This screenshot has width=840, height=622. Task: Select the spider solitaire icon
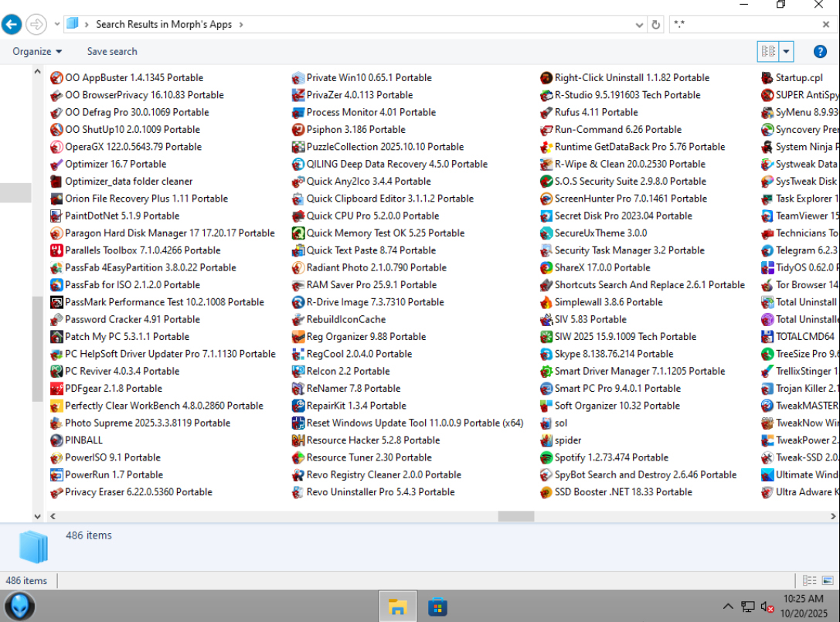click(x=546, y=440)
